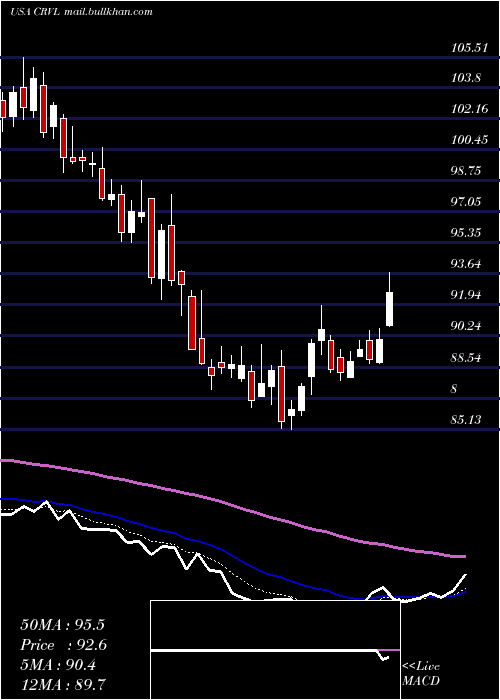Click the 105.51 price axis label
Screen dimensions: 500x700
tap(468, 48)
